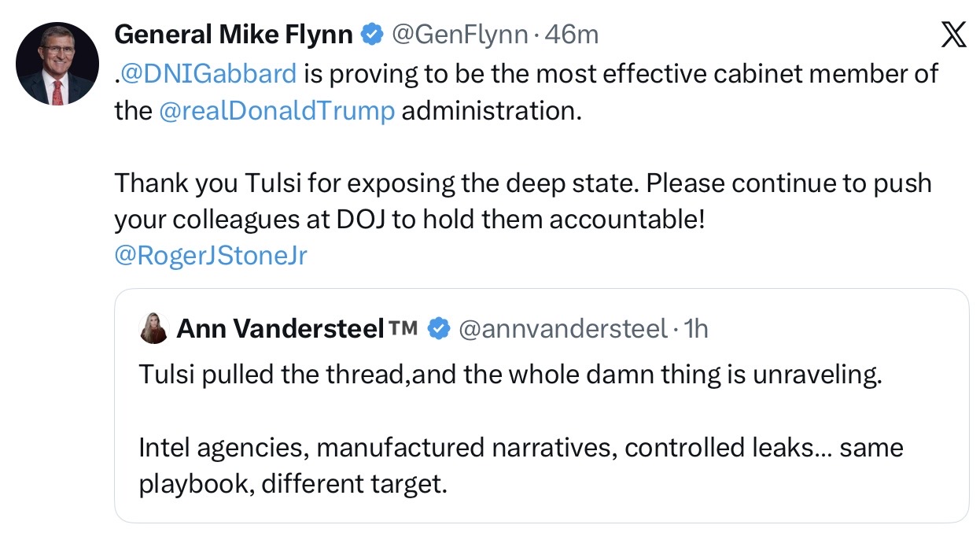
Task: Click General Mike Flynn's profile avatar
Action: (57, 64)
